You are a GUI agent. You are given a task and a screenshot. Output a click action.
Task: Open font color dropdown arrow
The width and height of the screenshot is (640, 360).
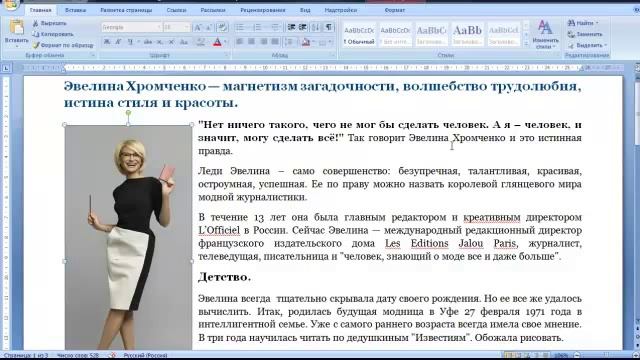point(226,42)
